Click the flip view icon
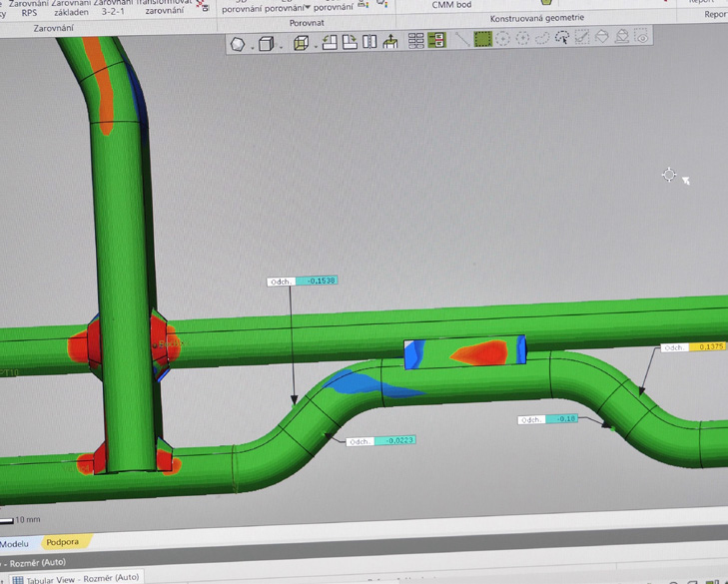Viewport: 728px width, 584px height. click(x=369, y=42)
